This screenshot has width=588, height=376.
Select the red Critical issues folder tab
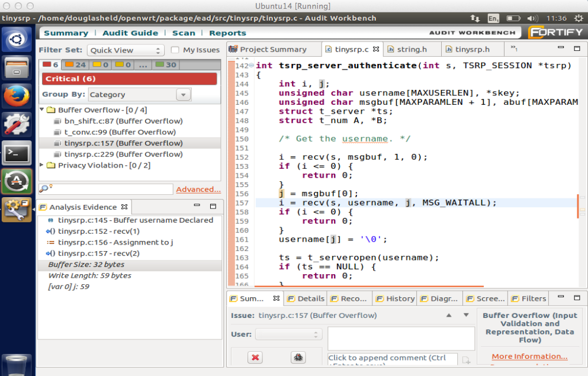click(x=51, y=65)
